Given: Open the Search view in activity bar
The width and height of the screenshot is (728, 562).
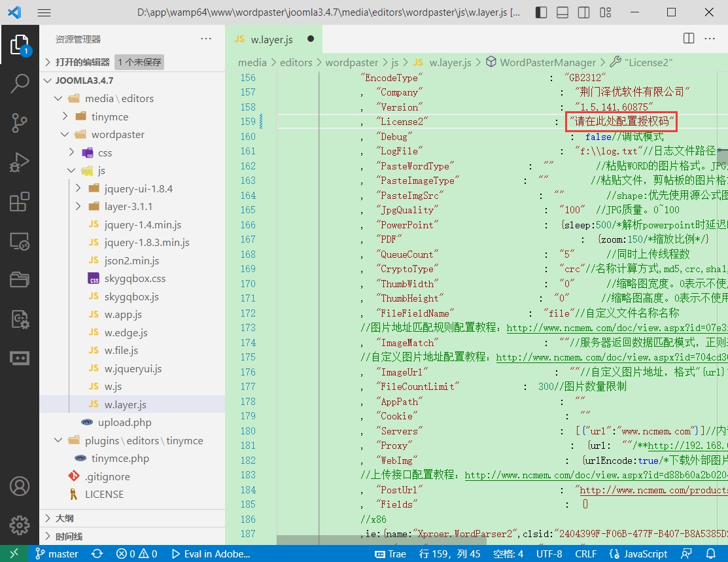Looking at the screenshot, I should click(20, 83).
